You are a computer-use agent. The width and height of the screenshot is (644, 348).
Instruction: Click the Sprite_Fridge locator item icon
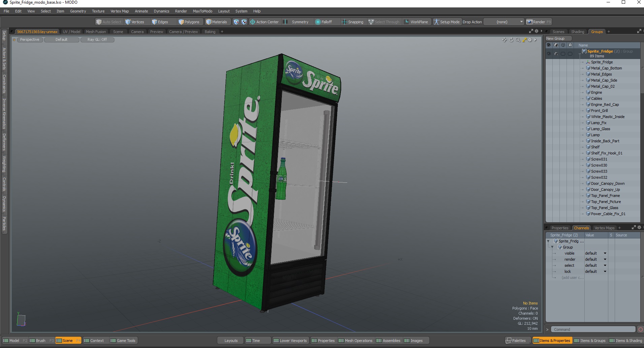coord(588,62)
